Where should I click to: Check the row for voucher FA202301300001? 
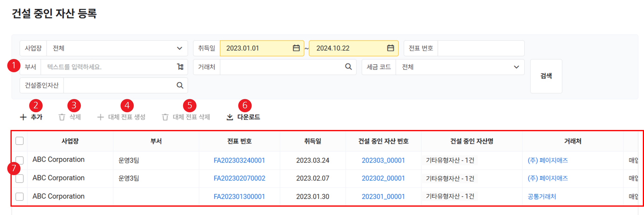coord(20,197)
